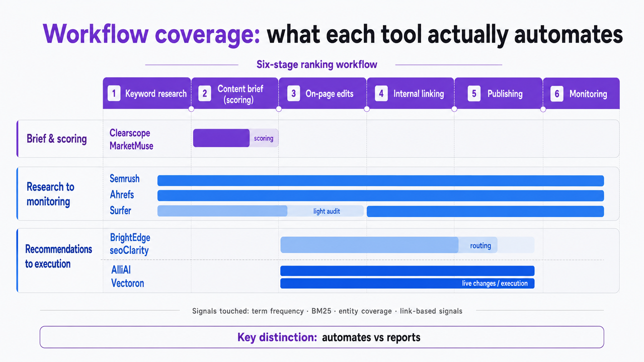Click the Clearscope tool name
This screenshot has height=362, width=644.
point(130,133)
